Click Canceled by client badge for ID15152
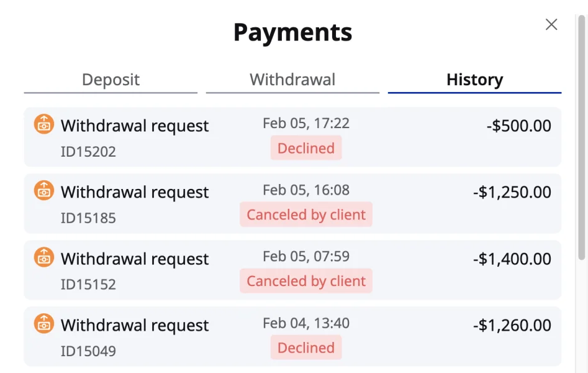The height and width of the screenshot is (373, 588). pyautogui.click(x=306, y=281)
